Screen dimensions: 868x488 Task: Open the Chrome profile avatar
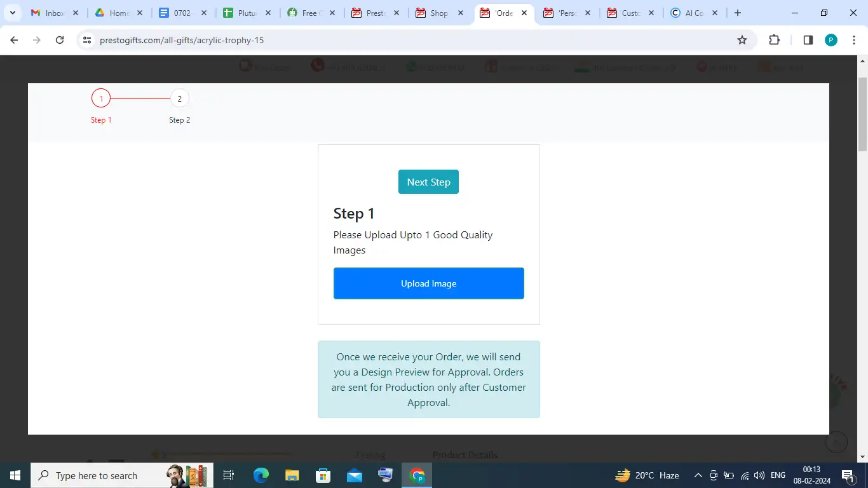click(831, 40)
